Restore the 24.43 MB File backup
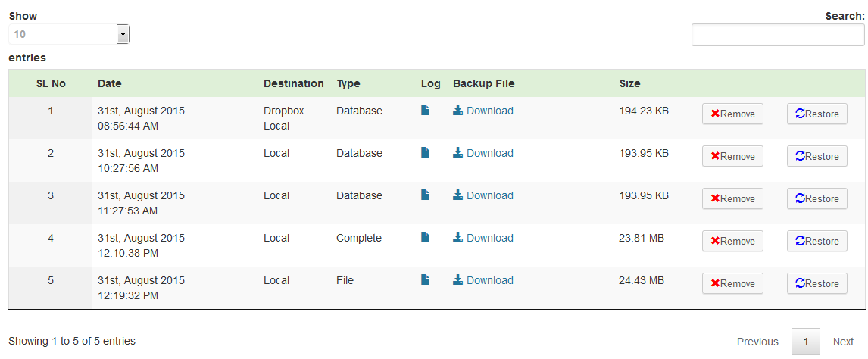The image size is (868, 359). (816, 284)
